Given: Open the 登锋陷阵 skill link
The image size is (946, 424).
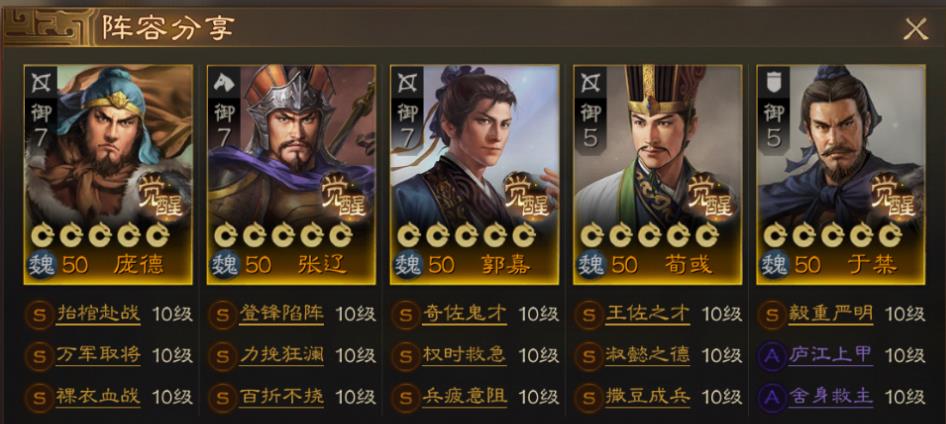Looking at the screenshot, I should point(281,314).
